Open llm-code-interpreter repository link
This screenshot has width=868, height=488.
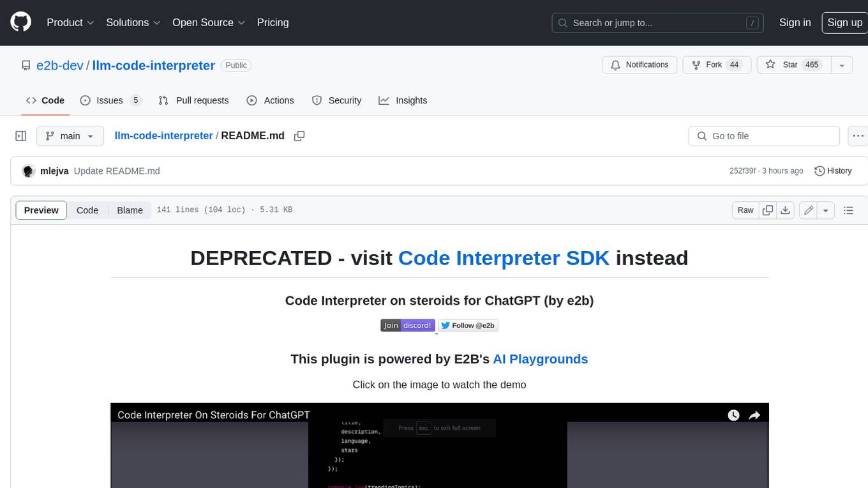click(x=154, y=65)
